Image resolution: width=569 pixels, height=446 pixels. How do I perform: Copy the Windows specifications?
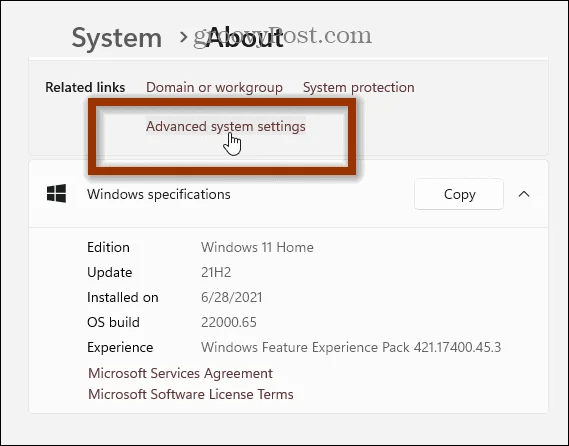pyautogui.click(x=459, y=194)
